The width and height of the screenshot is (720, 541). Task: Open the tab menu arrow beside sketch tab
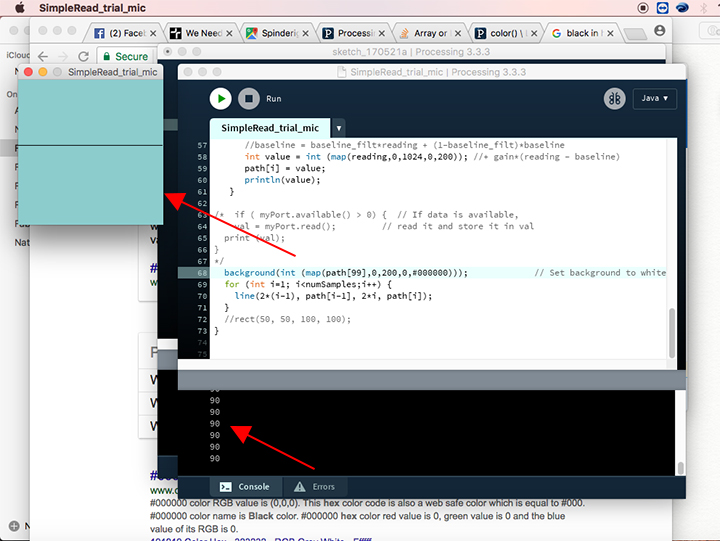(338, 128)
